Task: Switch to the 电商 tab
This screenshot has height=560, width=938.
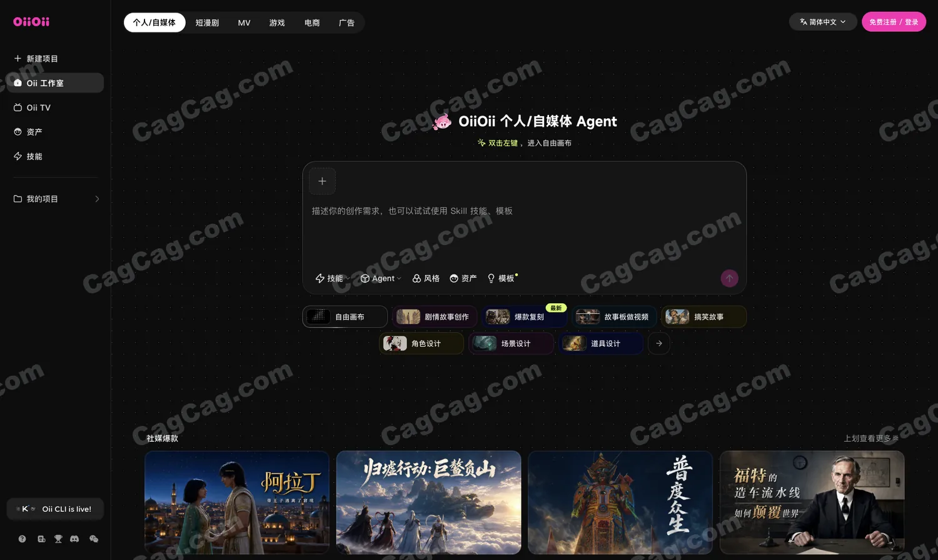Action: [x=312, y=22]
